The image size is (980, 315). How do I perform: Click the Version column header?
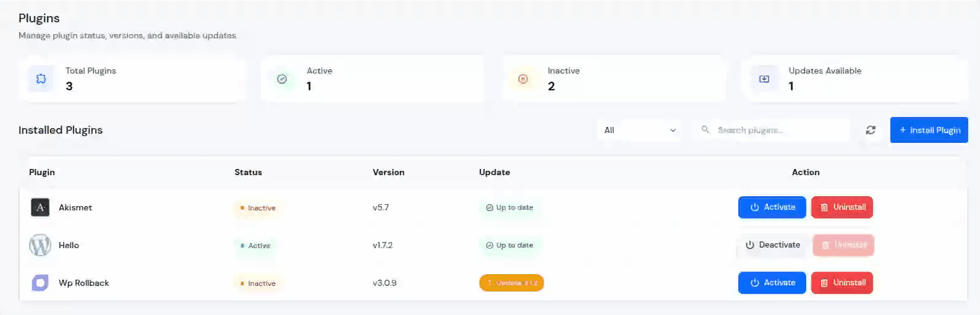point(388,172)
